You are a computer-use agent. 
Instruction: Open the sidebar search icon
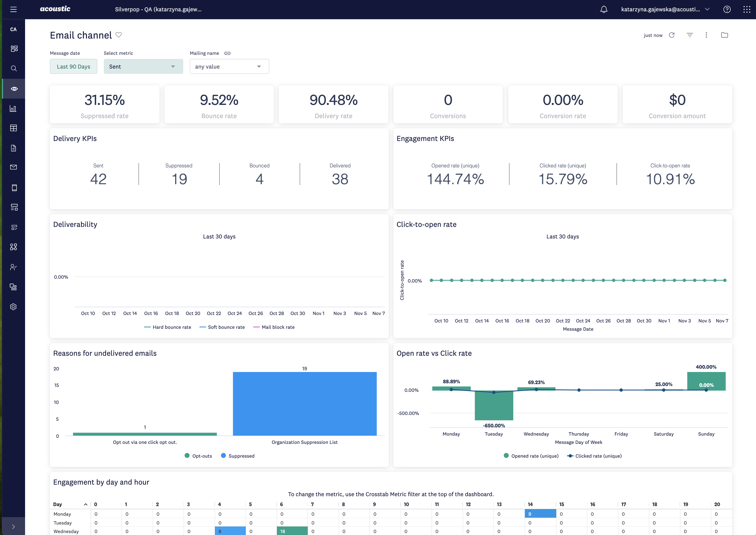pyautogui.click(x=14, y=69)
